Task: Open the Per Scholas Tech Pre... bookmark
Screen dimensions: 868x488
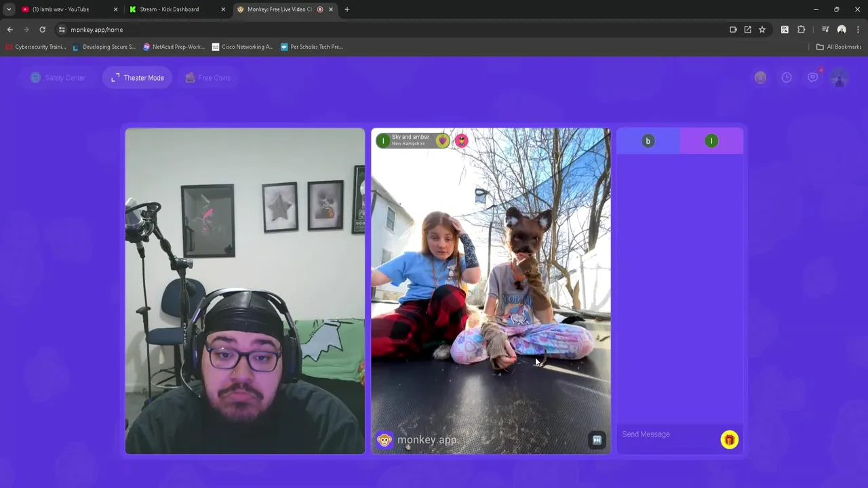Action: (312, 47)
